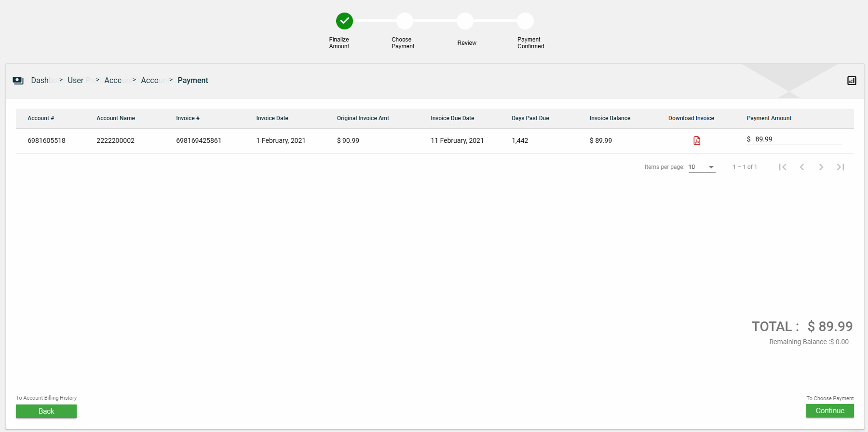
Task: Sort by the Days Past Due column
Action: click(530, 118)
